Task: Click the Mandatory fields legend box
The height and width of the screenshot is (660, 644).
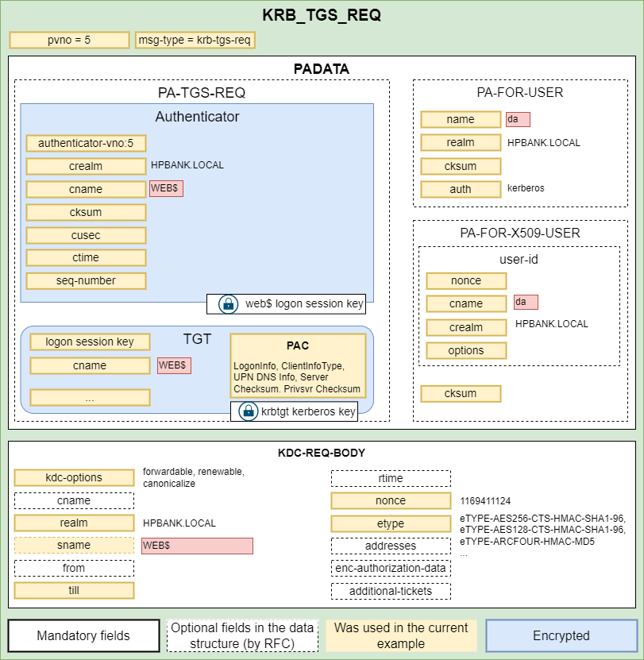Action: click(83, 635)
